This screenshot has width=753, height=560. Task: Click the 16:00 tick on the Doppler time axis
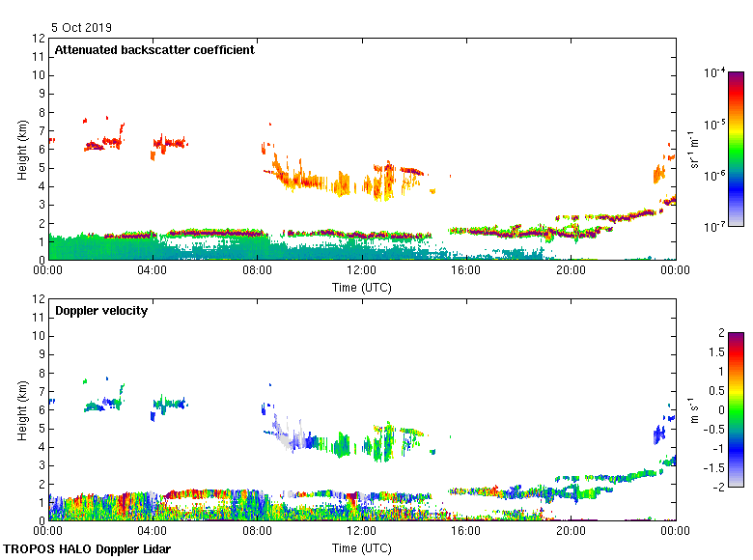click(x=466, y=531)
